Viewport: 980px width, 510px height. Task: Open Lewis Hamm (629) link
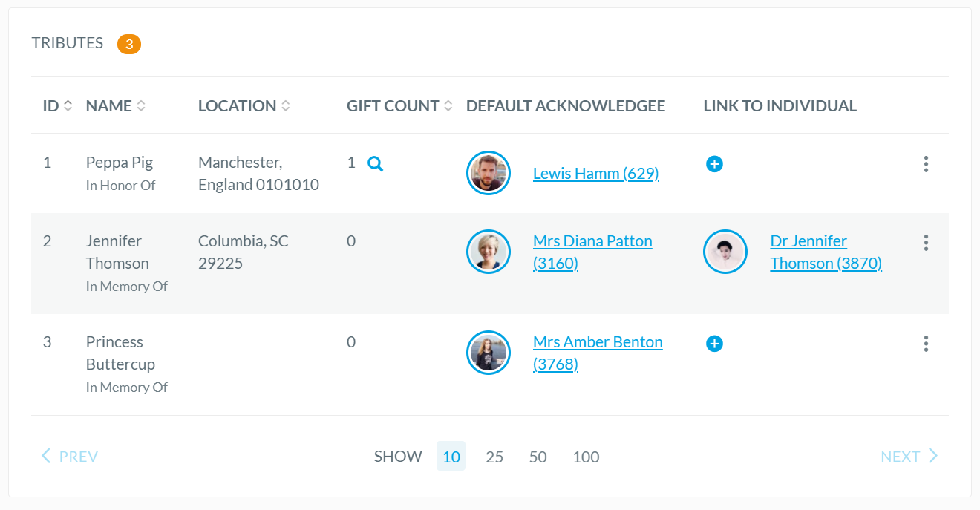pyautogui.click(x=595, y=174)
